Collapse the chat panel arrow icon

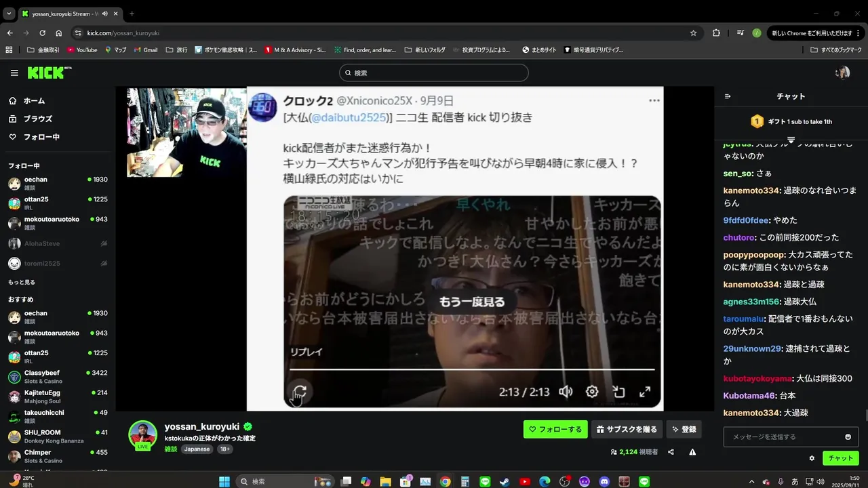[728, 96]
